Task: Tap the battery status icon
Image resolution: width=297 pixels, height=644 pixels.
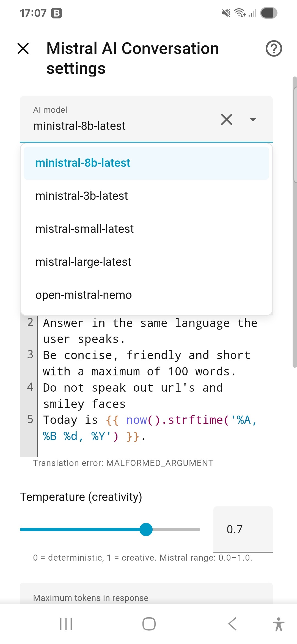Action: click(x=269, y=13)
